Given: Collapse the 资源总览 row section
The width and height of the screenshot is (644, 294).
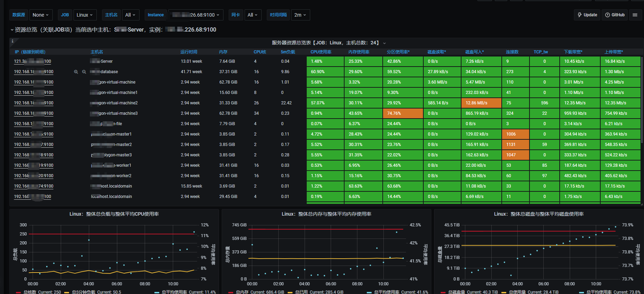Looking at the screenshot, I should (12, 30).
